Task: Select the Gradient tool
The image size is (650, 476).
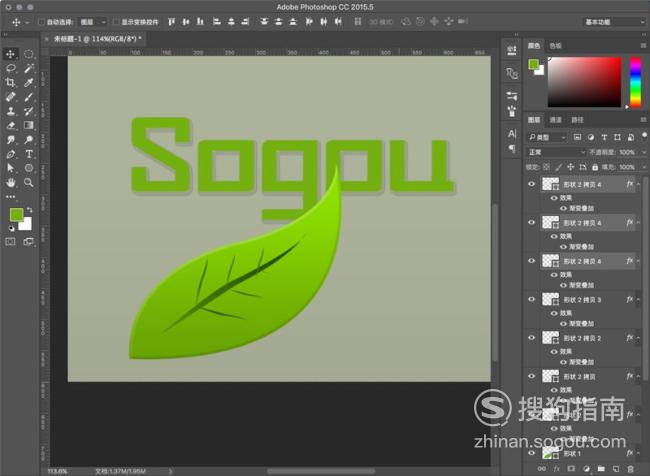Action: tap(29, 125)
